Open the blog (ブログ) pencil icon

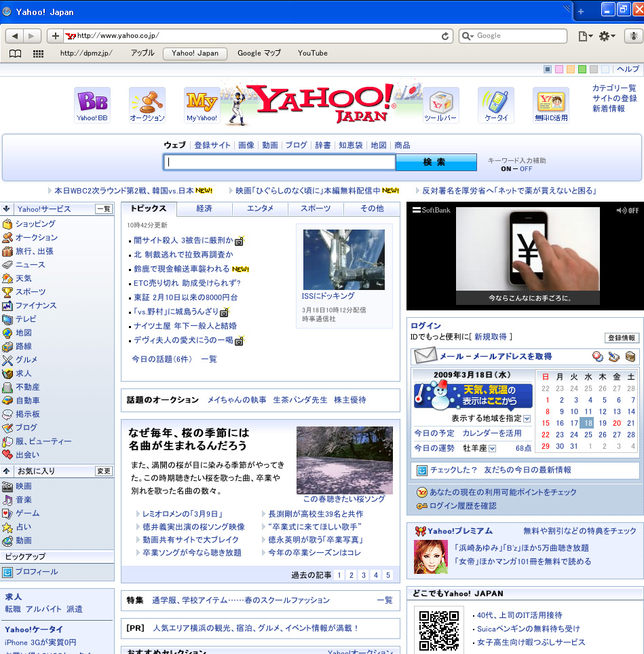[x=7, y=428]
